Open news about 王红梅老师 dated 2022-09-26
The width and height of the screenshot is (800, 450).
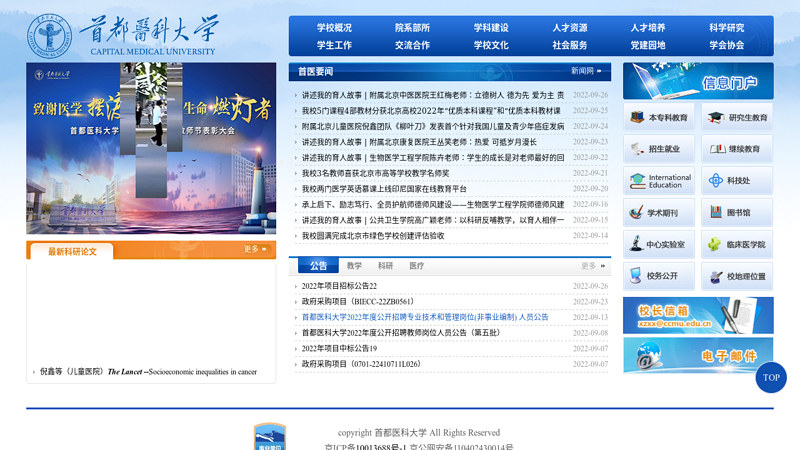[433, 95]
